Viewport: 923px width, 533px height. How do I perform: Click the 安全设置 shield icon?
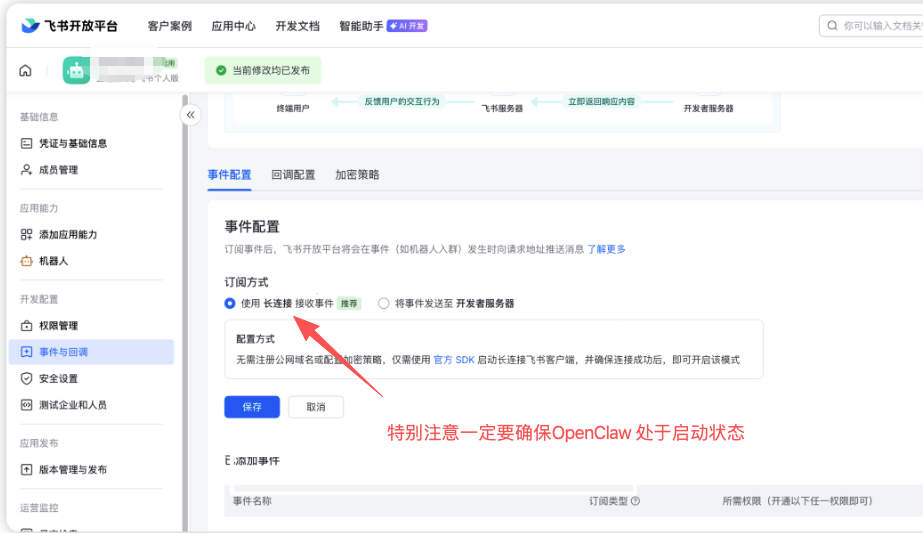point(26,379)
